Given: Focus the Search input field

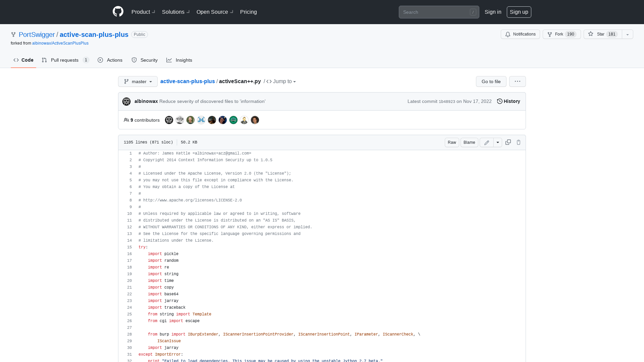Looking at the screenshot, I should 439,12.
